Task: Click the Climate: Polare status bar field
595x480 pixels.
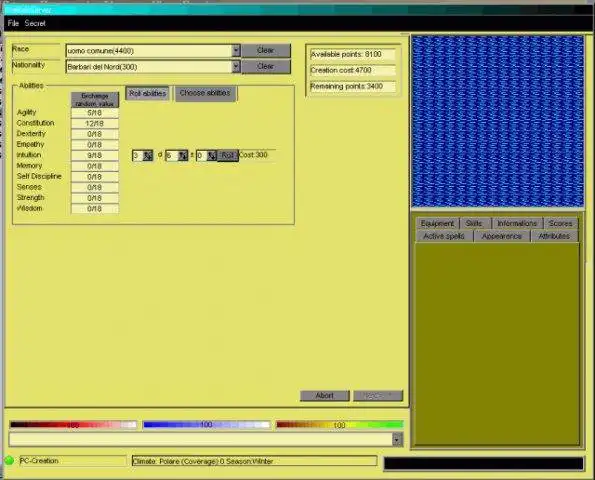Action: click(x=255, y=461)
